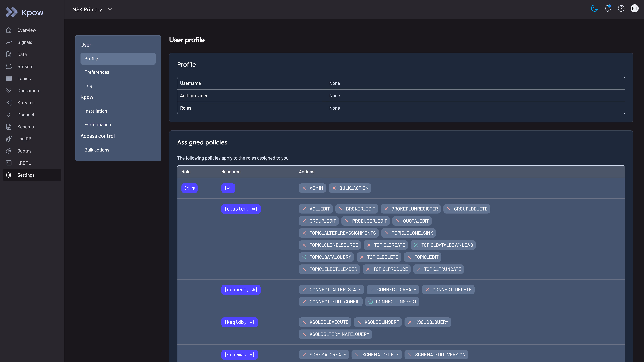Viewport: 644px width, 362px height.
Task: Click the CONNECT_INSPECT allowed chip
Action: coord(392,302)
